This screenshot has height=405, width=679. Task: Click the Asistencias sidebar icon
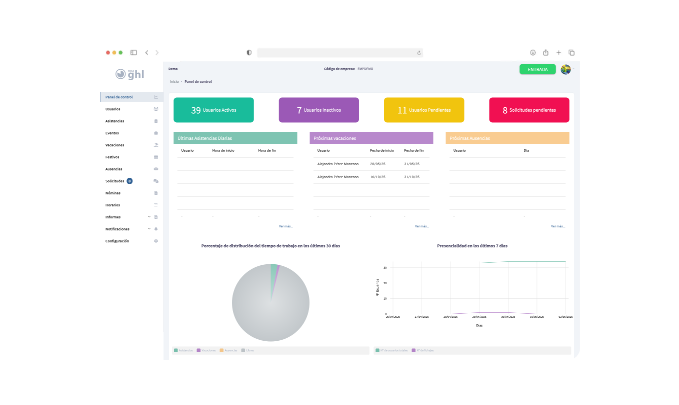[x=156, y=121]
